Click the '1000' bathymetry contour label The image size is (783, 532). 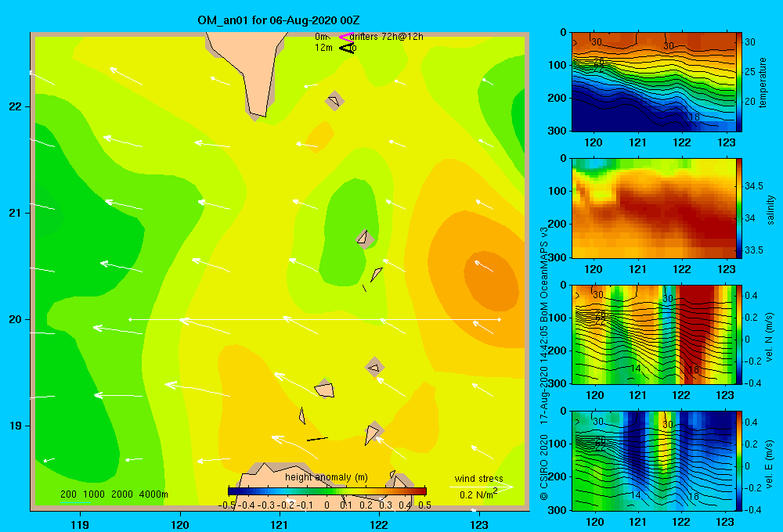[x=93, y=494]
